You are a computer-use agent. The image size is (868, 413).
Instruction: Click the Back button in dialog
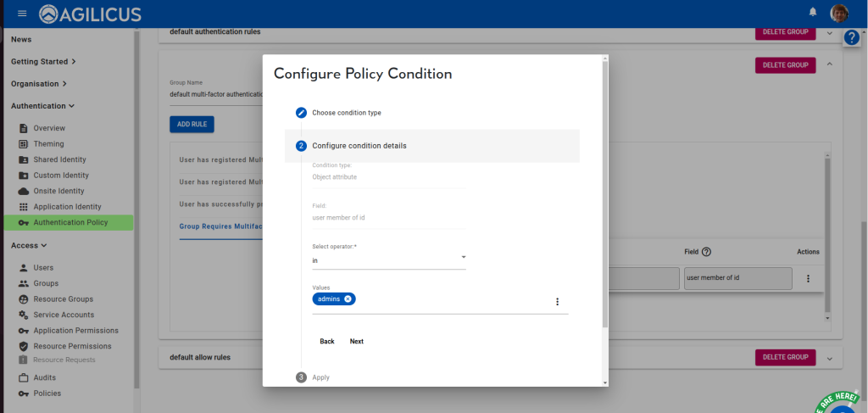point(327,342)
